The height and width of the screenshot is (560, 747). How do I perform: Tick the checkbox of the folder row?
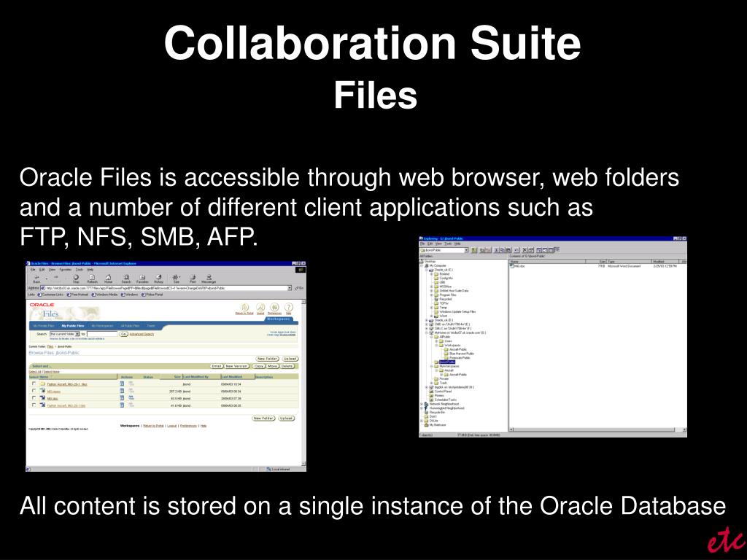pos(34,384)
